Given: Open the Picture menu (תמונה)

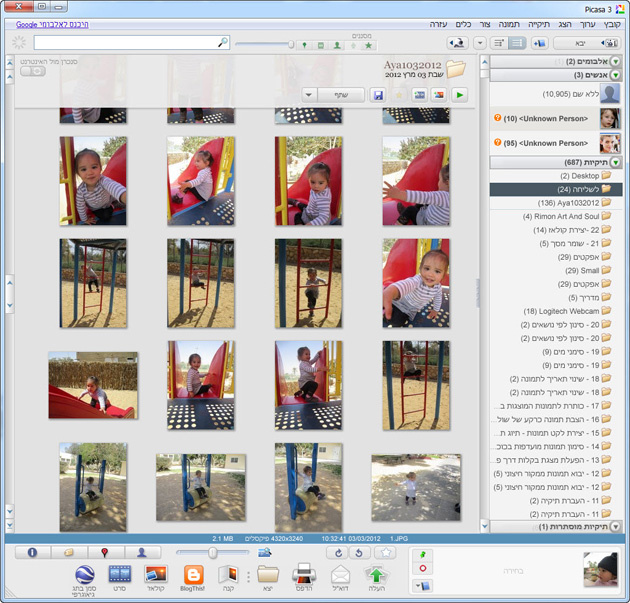Looking at the screenshot, I should tap(509, 25).
